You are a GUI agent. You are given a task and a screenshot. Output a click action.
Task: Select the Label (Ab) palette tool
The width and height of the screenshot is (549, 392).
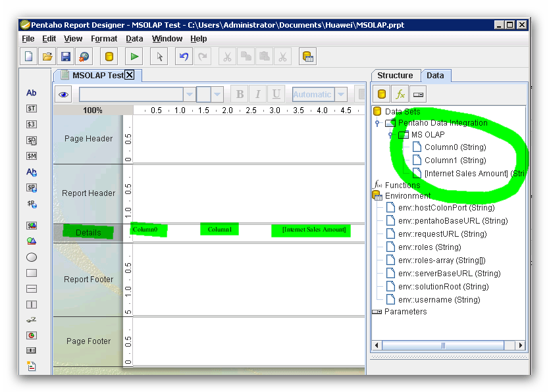pos(32,93)
